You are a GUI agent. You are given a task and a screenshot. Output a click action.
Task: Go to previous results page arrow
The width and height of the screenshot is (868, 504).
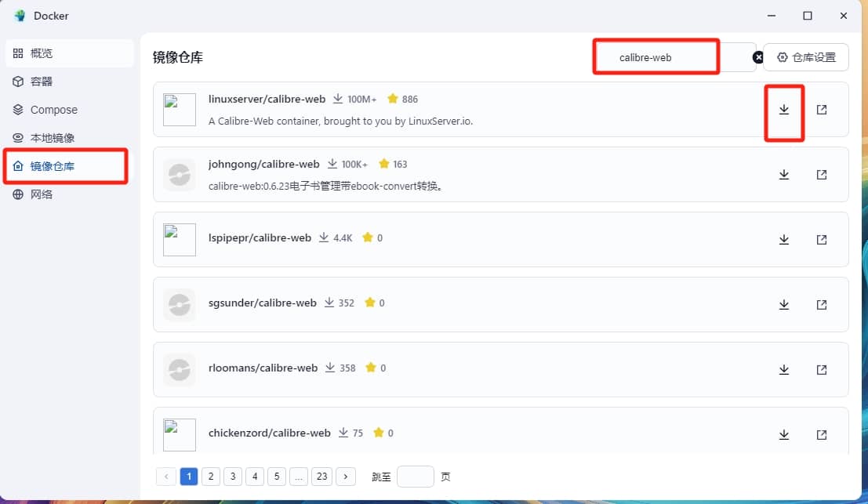click(166, 477)
